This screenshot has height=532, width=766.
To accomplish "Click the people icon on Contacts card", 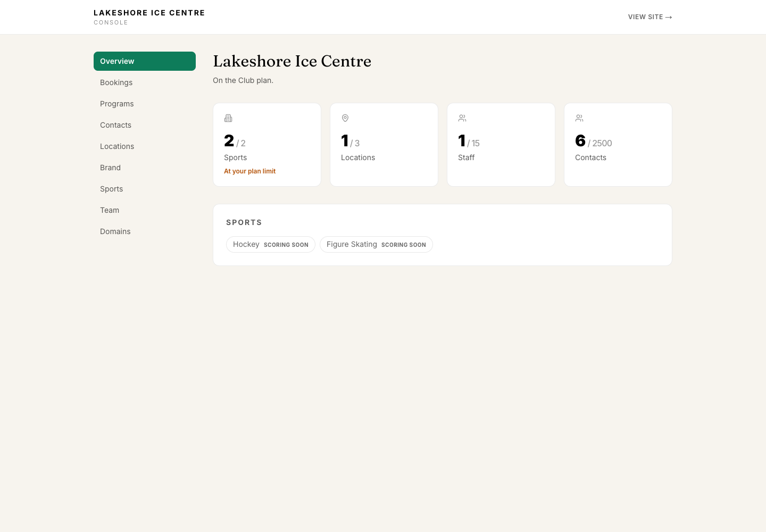I will click(x=579, y=118).
